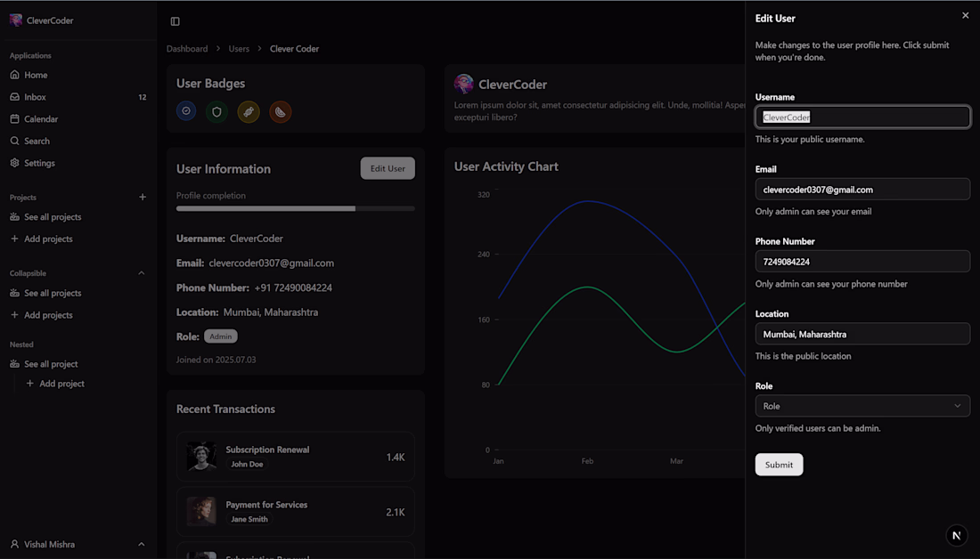Click the phone number +91 72490084224
Screen dimensions: 980x559
pos(293,288)
